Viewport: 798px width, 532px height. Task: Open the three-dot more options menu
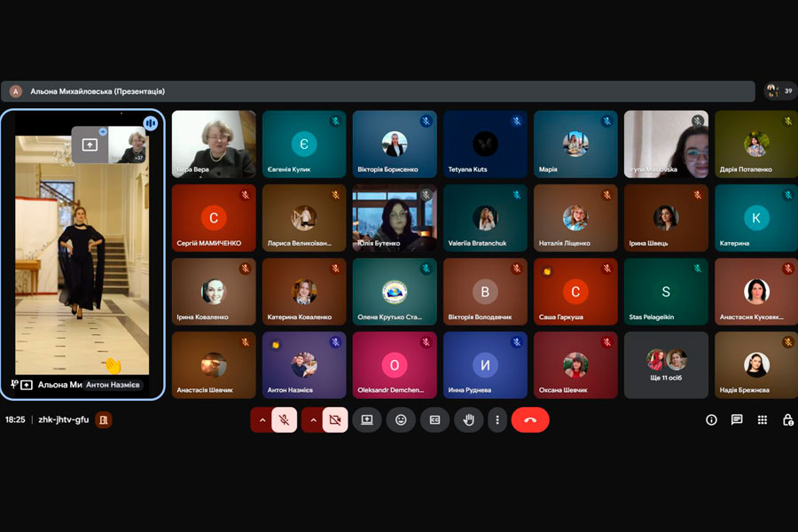click(497, 419)
